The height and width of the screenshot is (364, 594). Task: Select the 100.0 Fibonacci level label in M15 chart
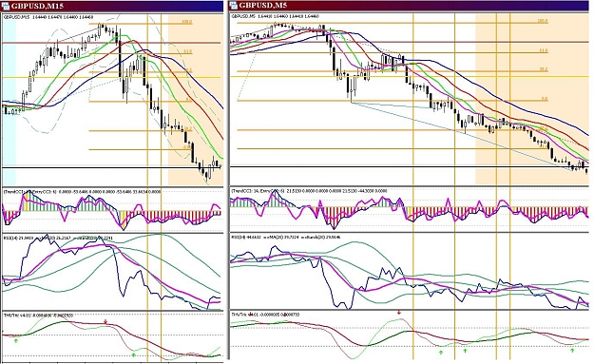[187, 22]
